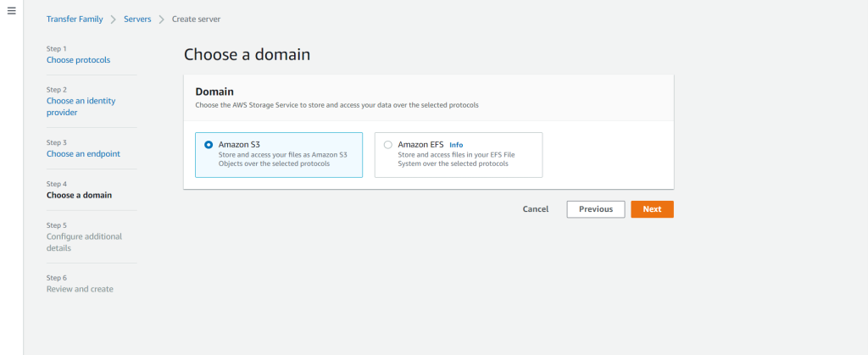Click the Create server breadcrumb text
Image resolution: width=868 pixels, height=355 pixels.
coord(196,19)
